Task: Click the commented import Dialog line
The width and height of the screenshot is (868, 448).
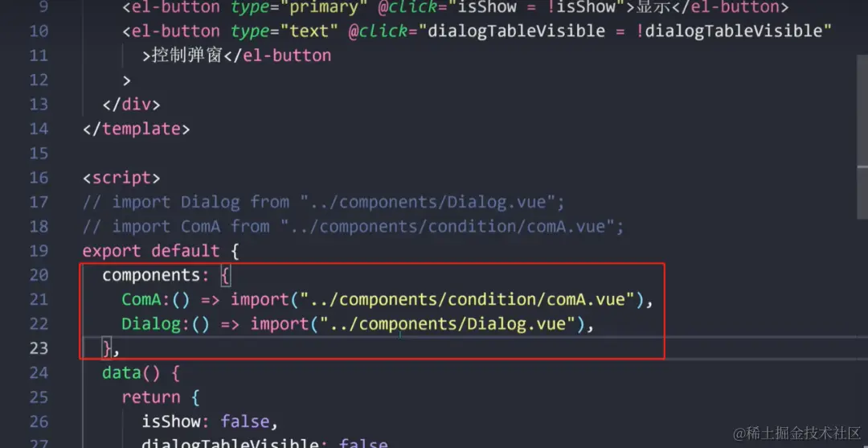Action: point(323,202)
